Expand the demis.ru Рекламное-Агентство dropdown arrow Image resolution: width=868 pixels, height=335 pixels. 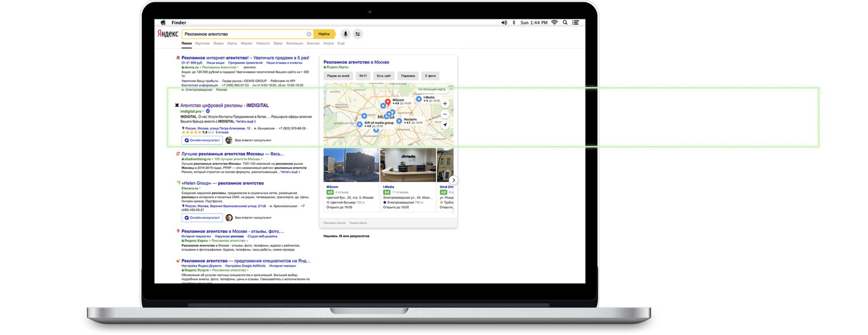(x=238, y=67)
